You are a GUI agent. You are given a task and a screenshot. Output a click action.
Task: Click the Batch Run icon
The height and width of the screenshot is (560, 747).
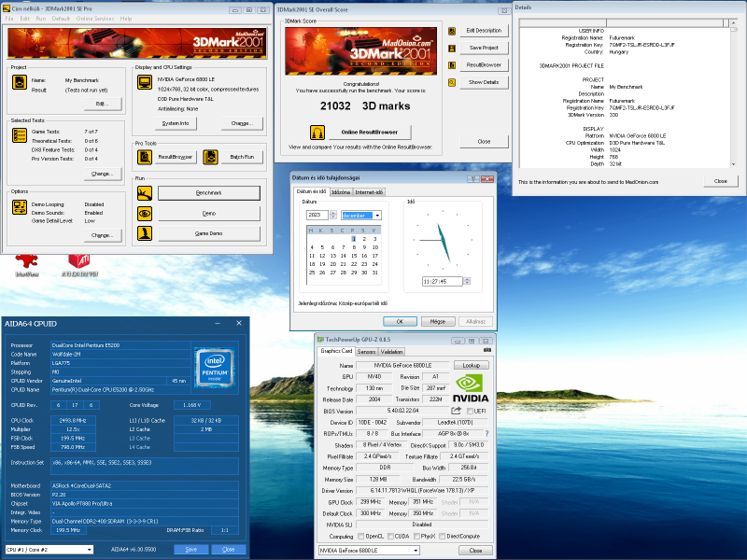[211, 157]
